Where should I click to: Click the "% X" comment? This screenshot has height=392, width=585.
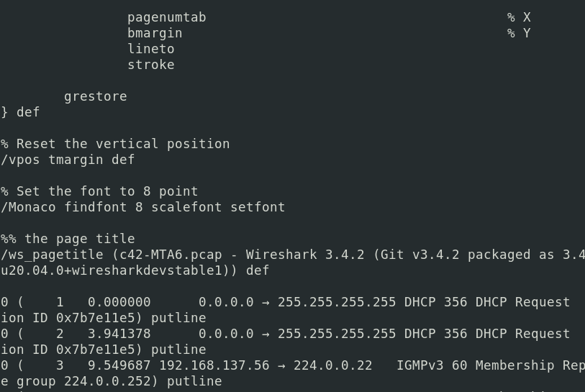pos(518,17)
